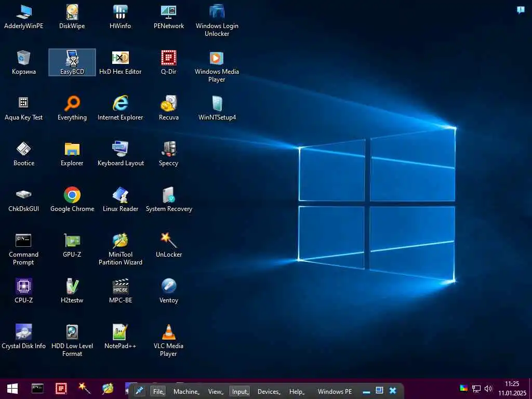Open the CPU-Z desktop icon

click(24, 291)
